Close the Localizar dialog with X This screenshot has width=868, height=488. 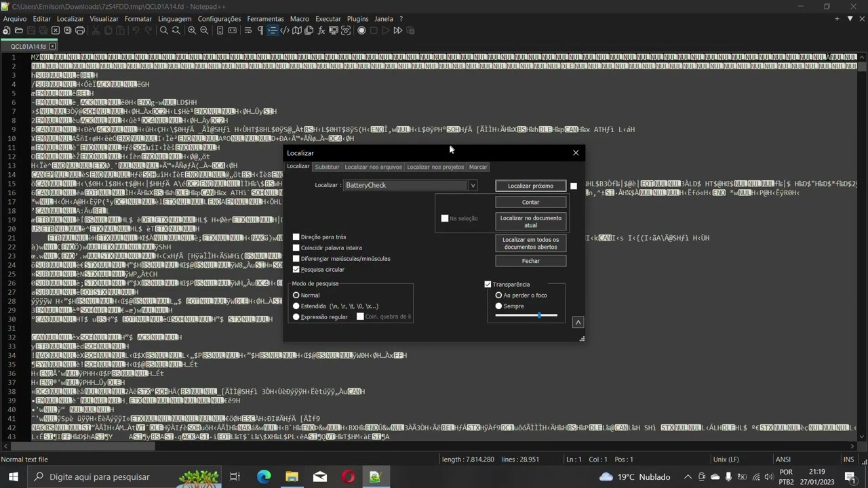point(576,152)
